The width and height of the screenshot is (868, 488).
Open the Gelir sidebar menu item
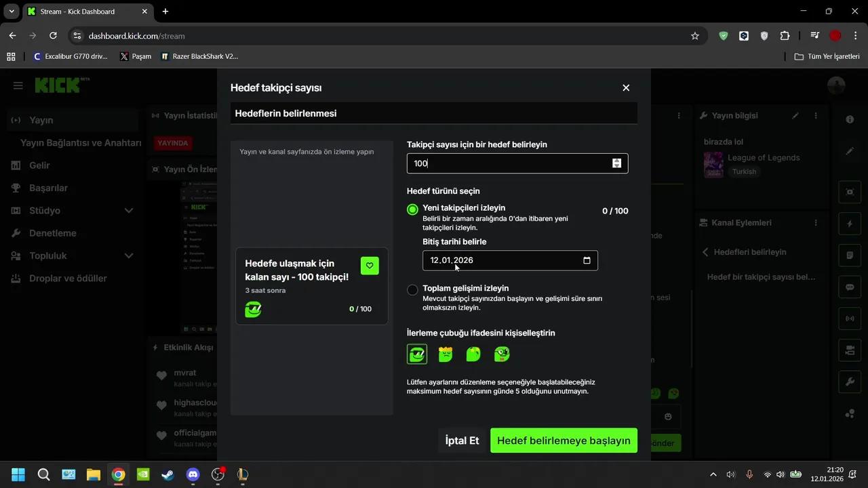[39, 165]
